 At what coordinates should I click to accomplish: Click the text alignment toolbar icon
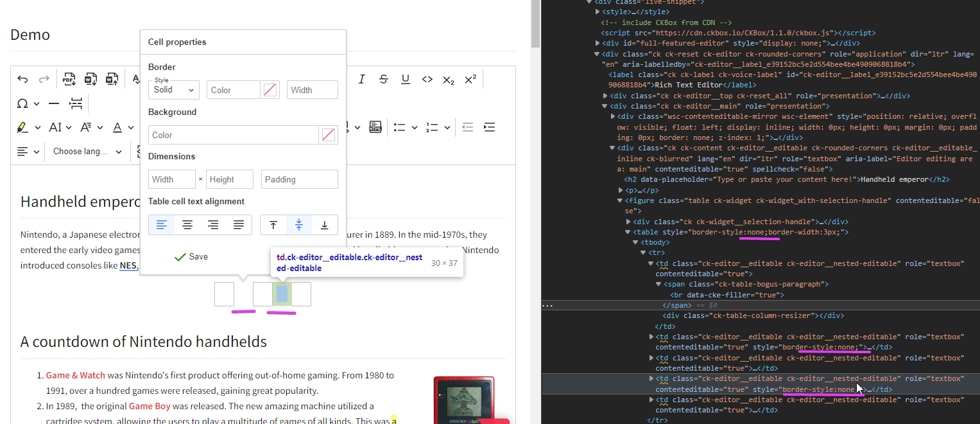pos(22,152)
